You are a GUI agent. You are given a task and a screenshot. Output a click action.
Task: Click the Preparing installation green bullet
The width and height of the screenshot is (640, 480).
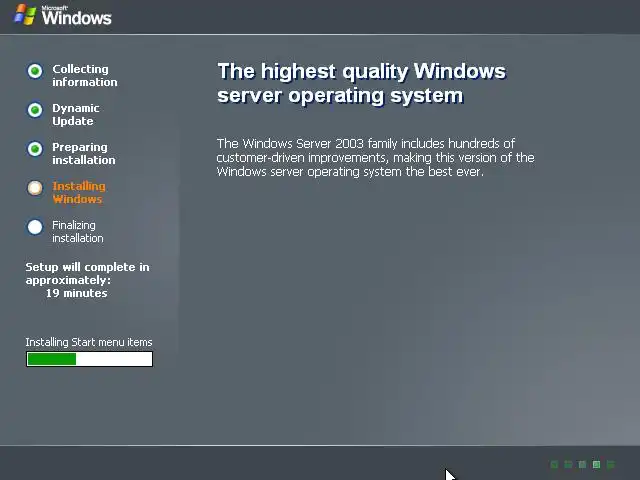pyautogui.click(x=35, y=149)
